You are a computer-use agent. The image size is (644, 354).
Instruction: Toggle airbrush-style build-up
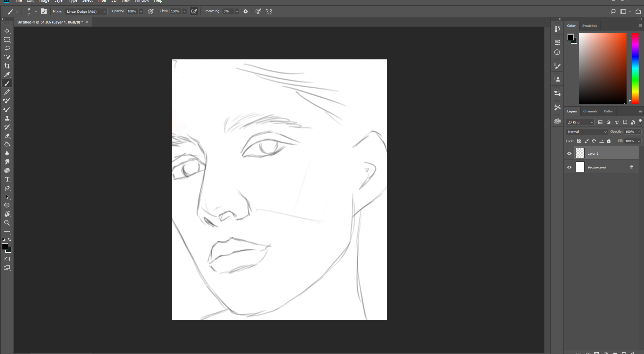[x=194, y=11]
